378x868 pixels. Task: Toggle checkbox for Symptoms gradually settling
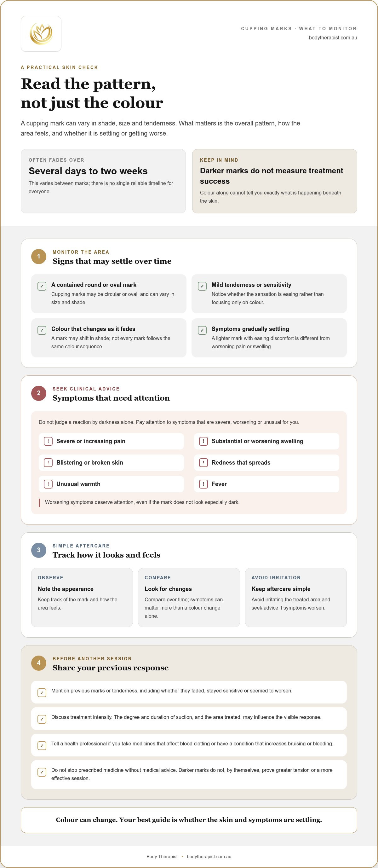pos(202,330)
